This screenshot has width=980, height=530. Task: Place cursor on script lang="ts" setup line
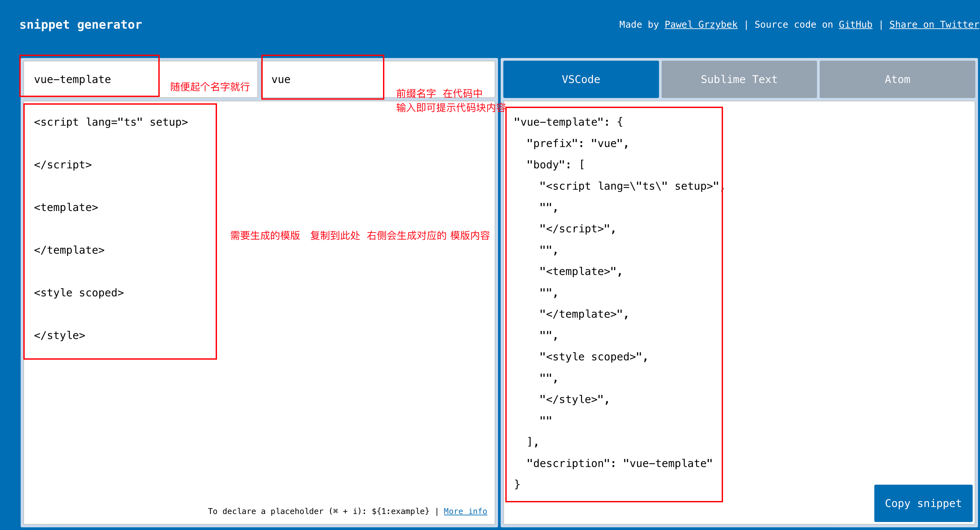pos(111,122)
